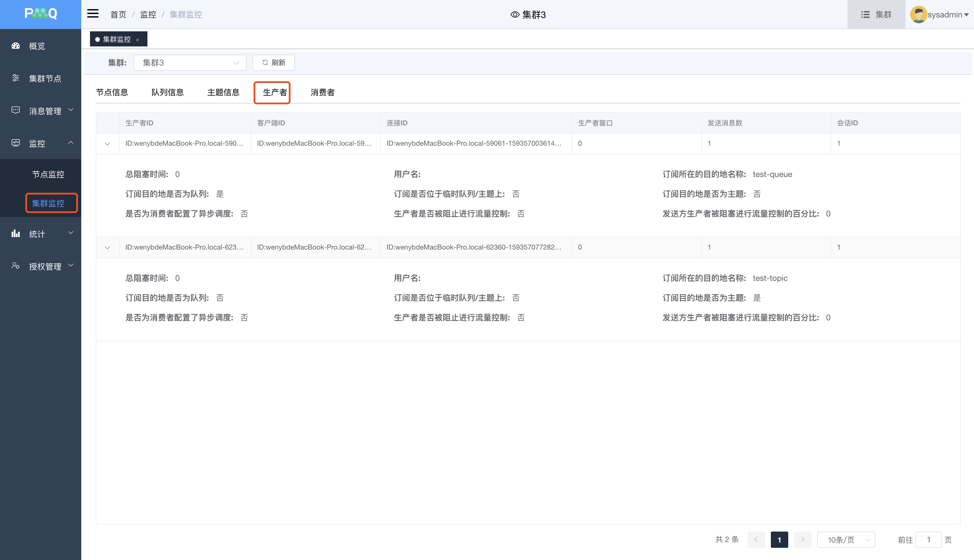Open the 概览 dashboard sidebar item
The height and width of the screenshot is (560, 974).
click(37, 46)
